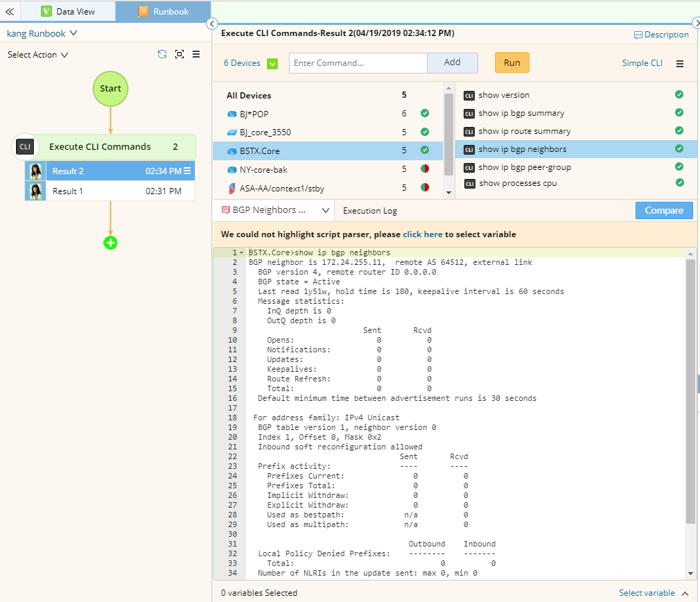Click the partial status indicator for NY-core-bak

coord(425,169)
